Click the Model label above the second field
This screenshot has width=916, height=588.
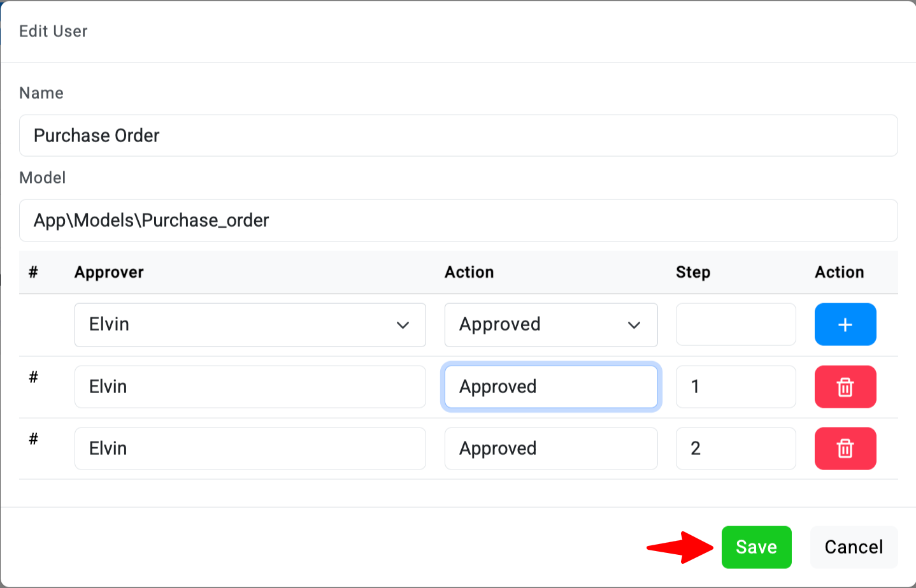click(43, 178)
